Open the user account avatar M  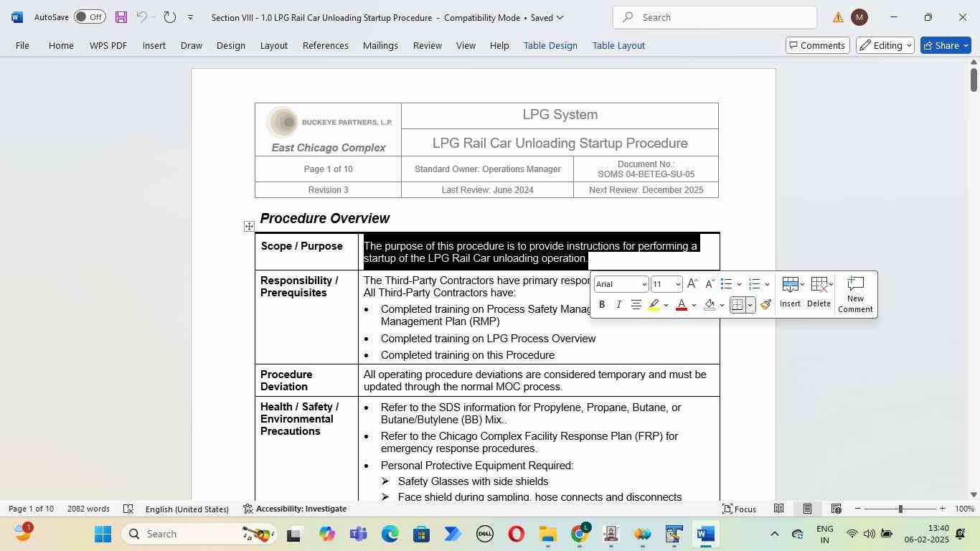tap(859, 17)
